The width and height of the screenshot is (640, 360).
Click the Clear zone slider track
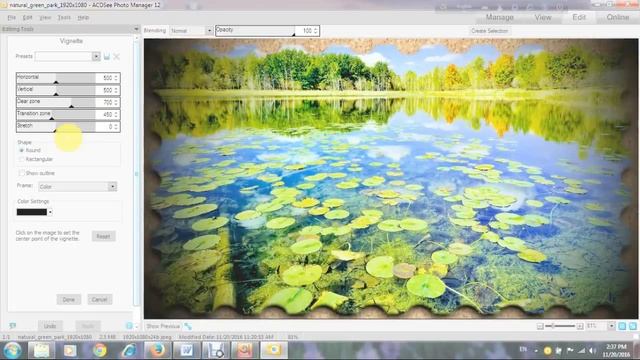pyautogui.click(x=56, y=102)
